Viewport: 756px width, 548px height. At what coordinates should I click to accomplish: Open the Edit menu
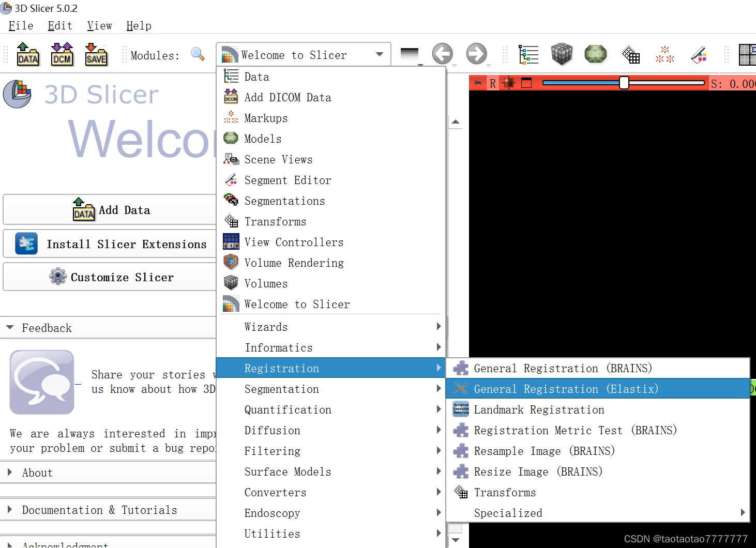point(60,26)
